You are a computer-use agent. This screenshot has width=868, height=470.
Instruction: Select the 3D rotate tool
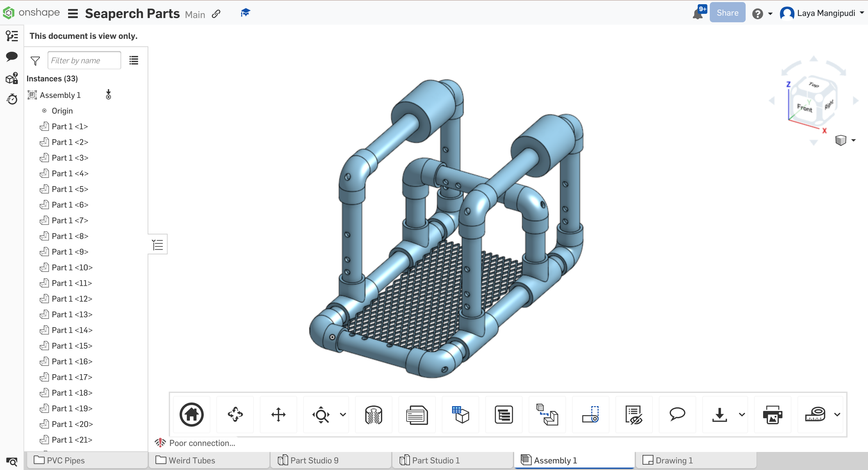235,414
